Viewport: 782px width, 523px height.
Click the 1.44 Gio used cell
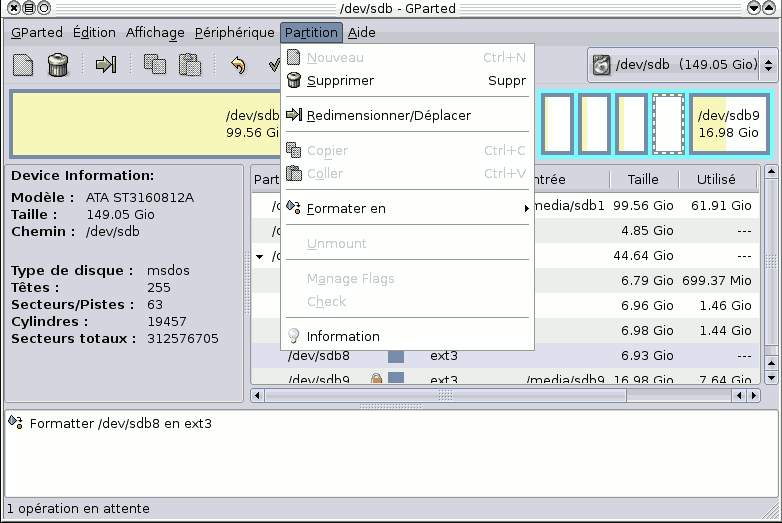tap(725, 330)
